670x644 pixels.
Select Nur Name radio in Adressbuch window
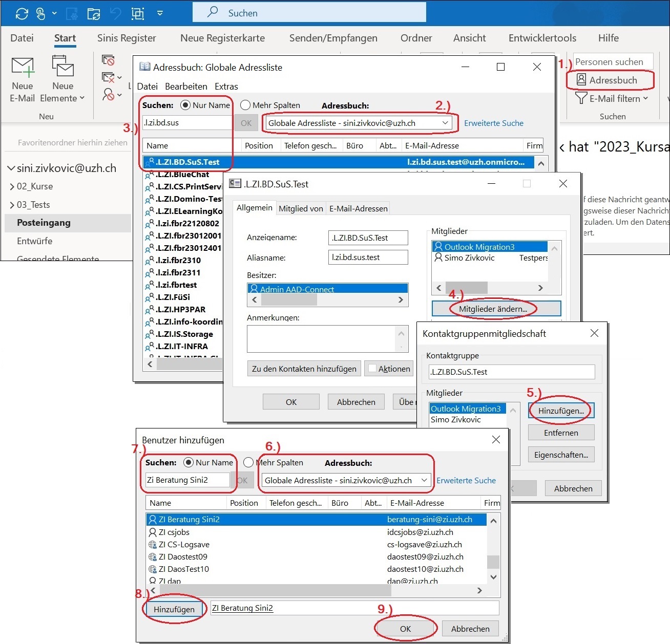pyautogui.click(x=185, y=105)
